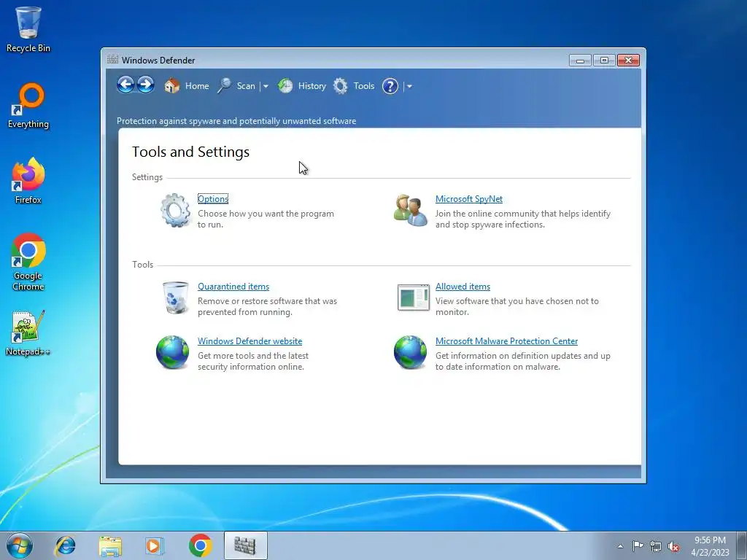Click the Show desktop strip at taskbar end
The height and width of the screenshot is (560, 747).
click(x=742, y=545)
